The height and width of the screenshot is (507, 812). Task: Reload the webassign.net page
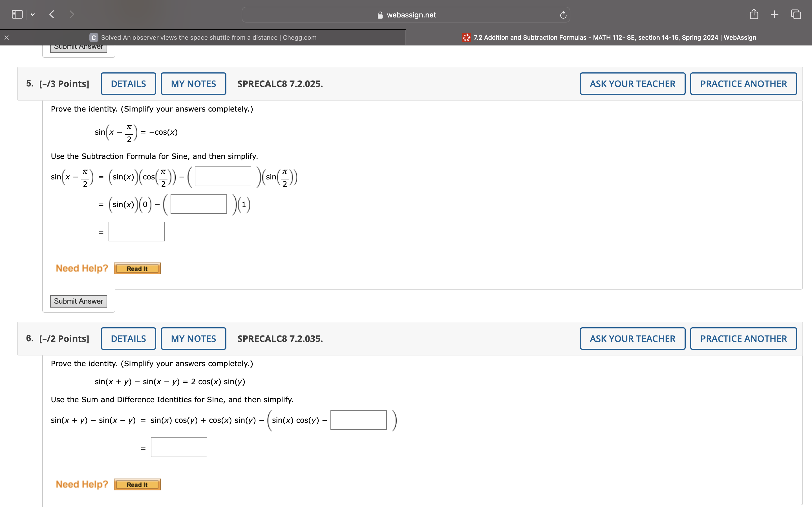(563, 14)
